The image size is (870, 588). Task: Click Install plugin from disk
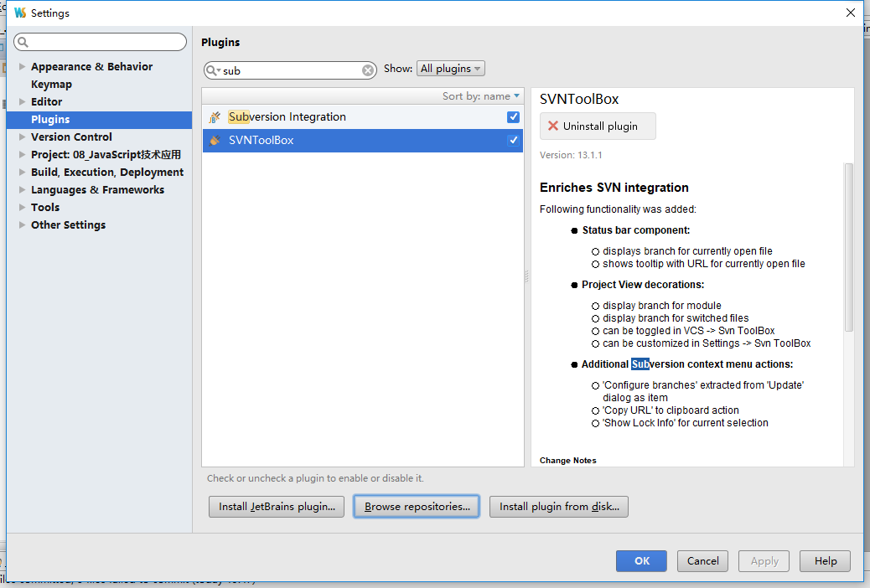[558, 506]
